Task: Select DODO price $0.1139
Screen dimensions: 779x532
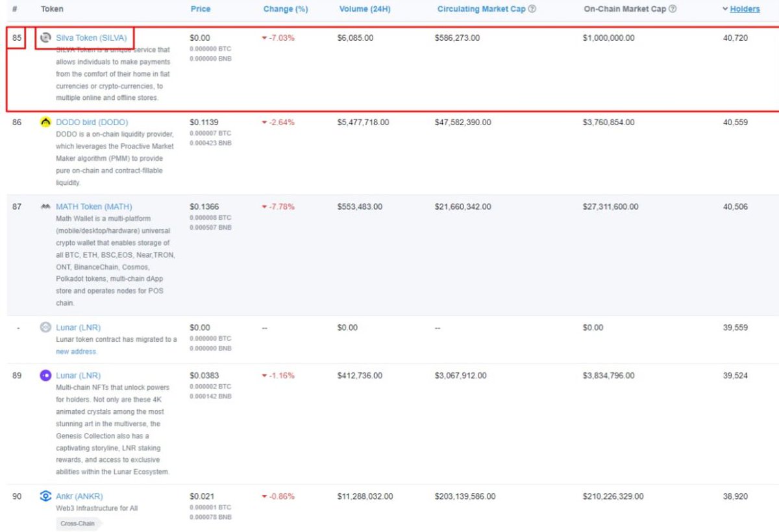Action: 204,122
